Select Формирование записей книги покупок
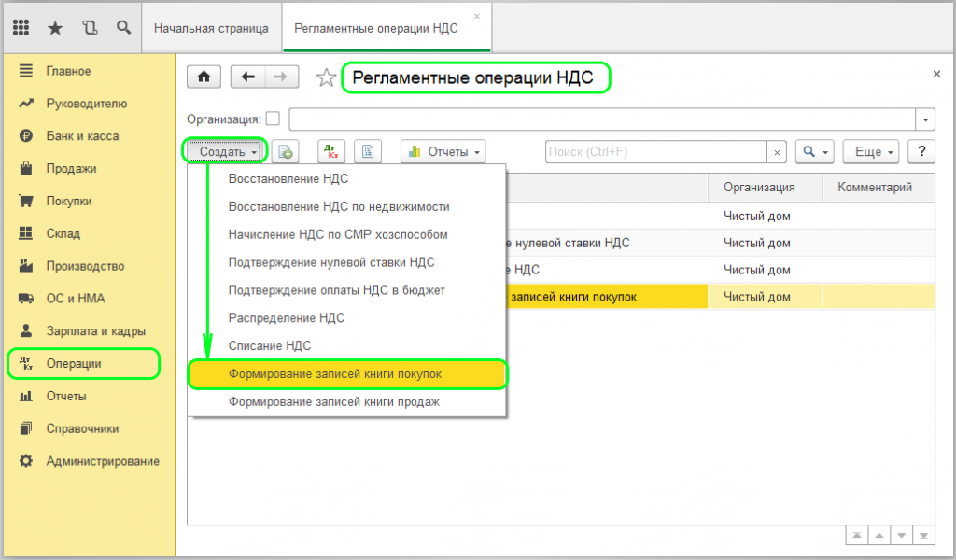This screenshot has width=956, height=560. point(347,374)
